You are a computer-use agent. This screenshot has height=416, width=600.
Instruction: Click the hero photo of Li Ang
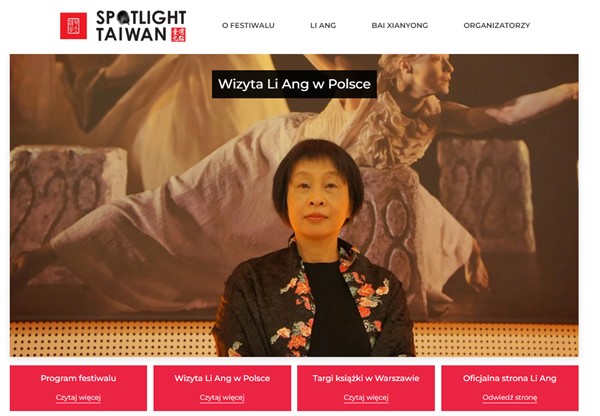294,206
